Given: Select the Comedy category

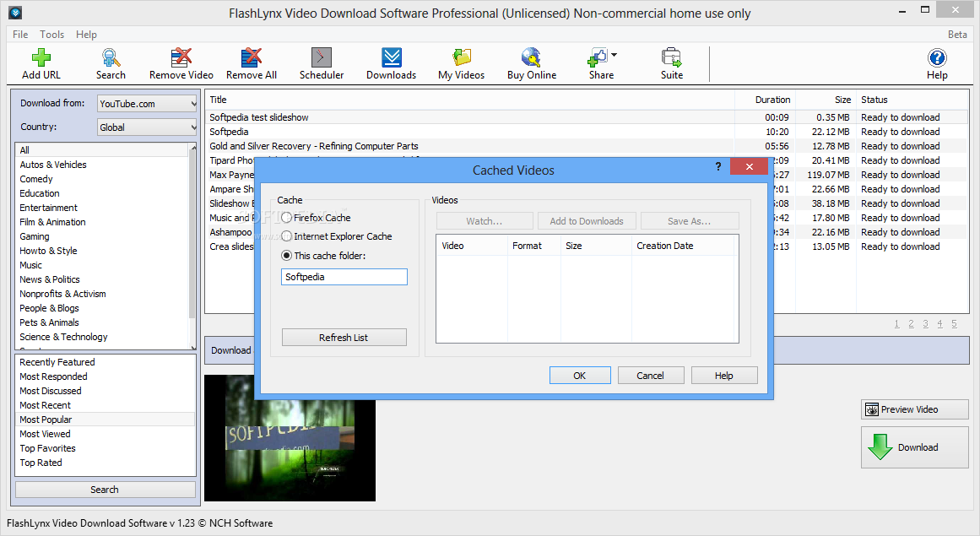Looking at the screenshot, I should pos(102,179).
